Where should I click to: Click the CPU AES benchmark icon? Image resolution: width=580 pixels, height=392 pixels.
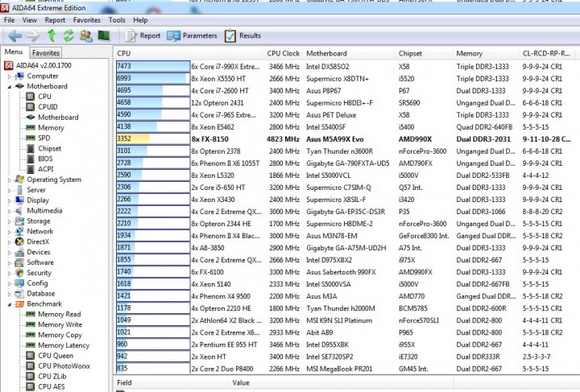point(31,386)
